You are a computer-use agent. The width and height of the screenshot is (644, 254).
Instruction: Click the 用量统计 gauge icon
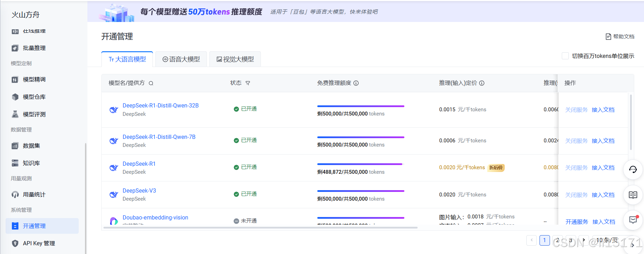[x=15, y=195]
